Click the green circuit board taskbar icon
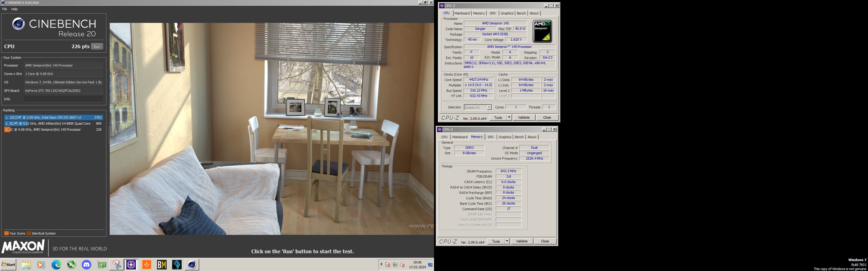868x271 pixels. (102, 265)
